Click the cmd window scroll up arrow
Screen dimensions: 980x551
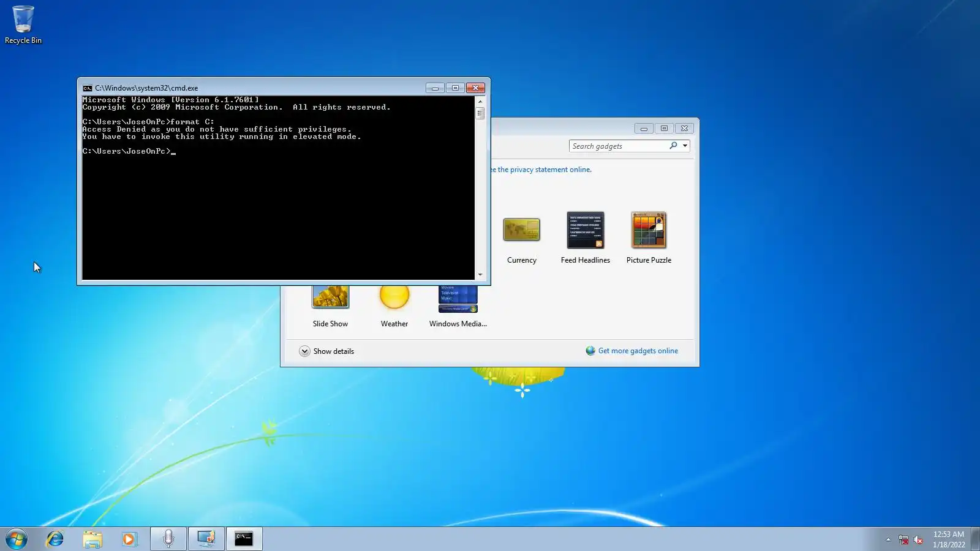[x=480, y=102]
